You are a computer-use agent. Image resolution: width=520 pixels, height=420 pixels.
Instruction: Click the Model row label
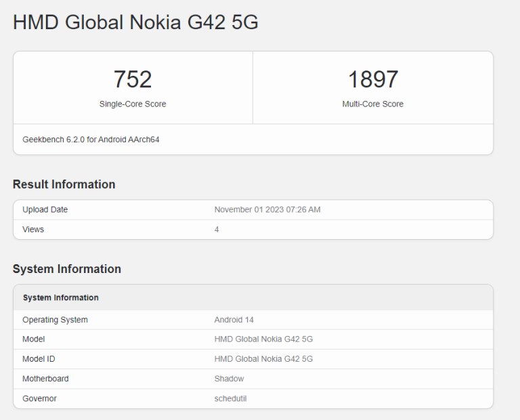pos(33,339)
